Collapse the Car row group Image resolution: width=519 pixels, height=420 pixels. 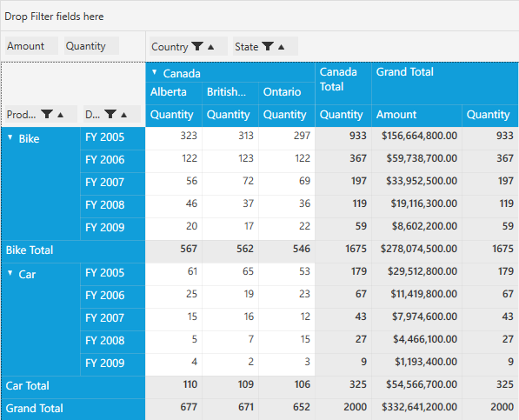(x=10, y=273)
